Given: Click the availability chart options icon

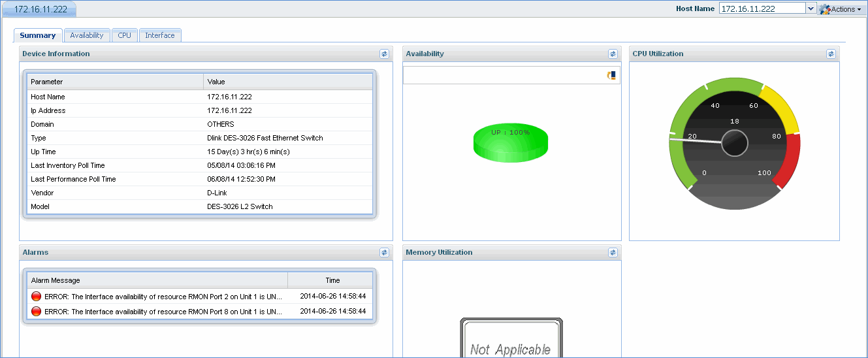Looking at the screenshot, I should click(611, 76).
